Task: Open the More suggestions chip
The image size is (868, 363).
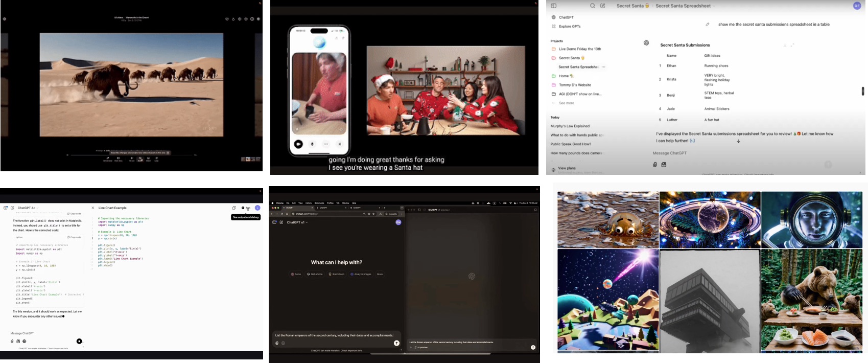Action: (380, 274)
